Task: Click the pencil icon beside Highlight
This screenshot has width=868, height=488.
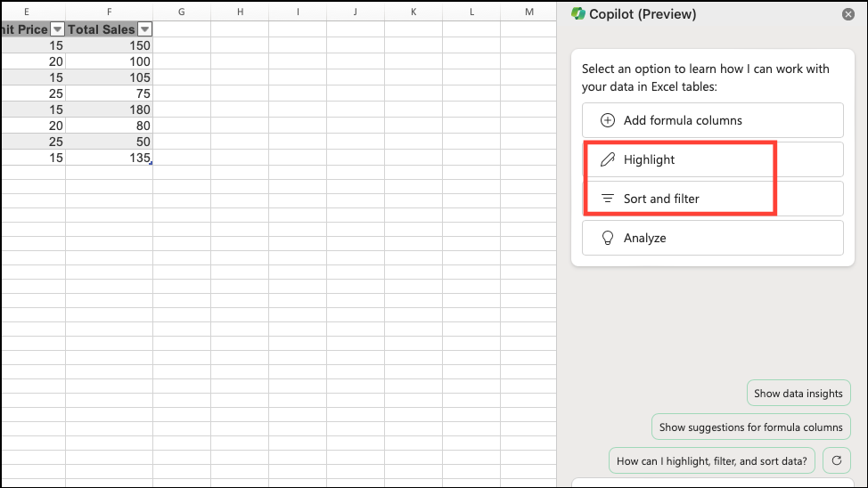Action: 607,159
